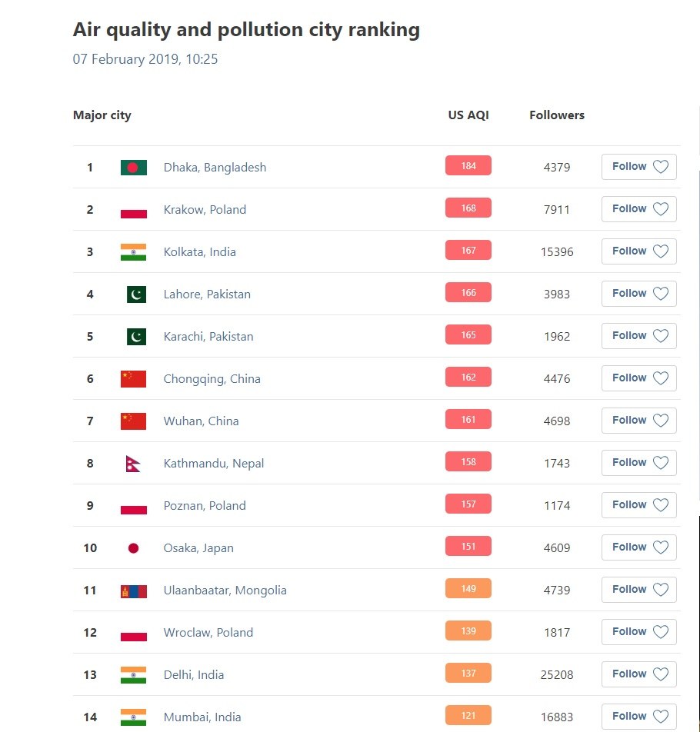Toggle the heart icon for Wuhan
This screenshot has width=700, height=732.
(x=661, y=421)
